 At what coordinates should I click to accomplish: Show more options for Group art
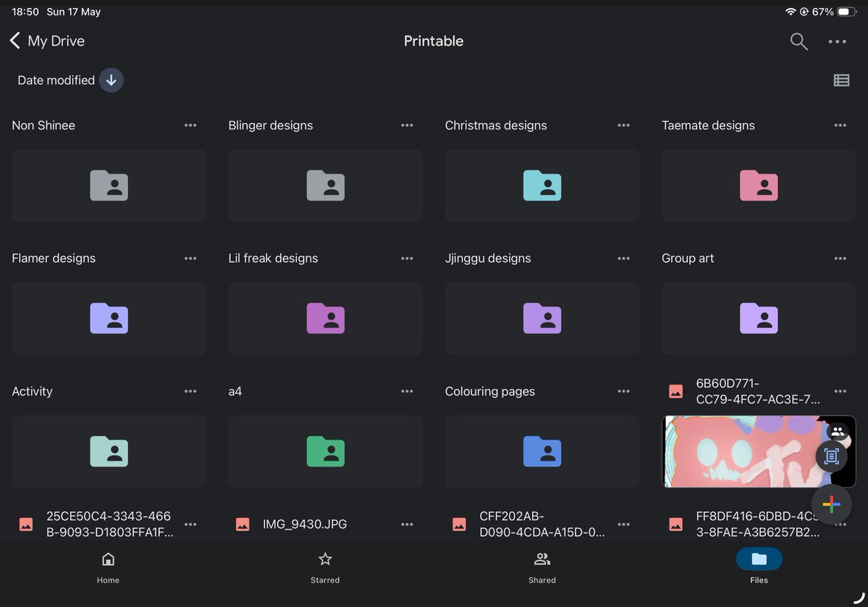(840, 258)
